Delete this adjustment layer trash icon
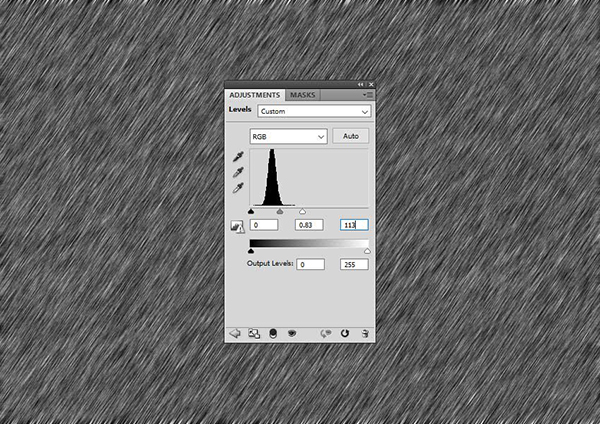The width and height of the screenshot is (600, 424). (x=366, y=333)
